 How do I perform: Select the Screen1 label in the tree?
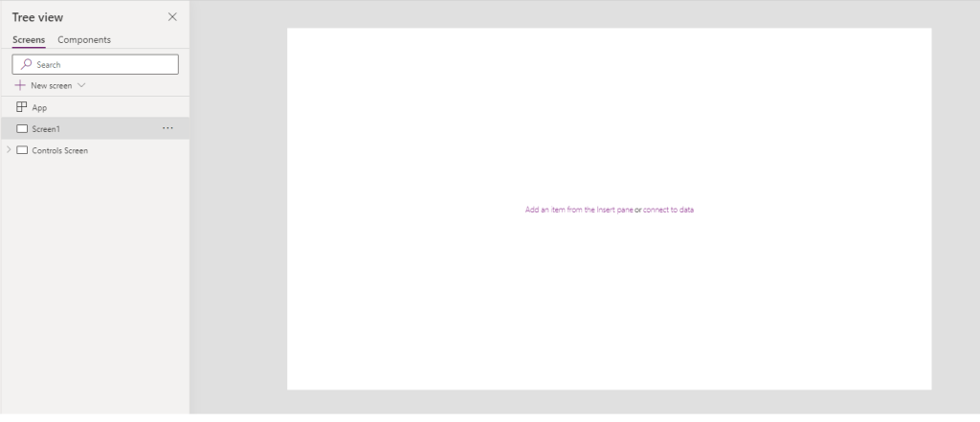click(46, 129)
